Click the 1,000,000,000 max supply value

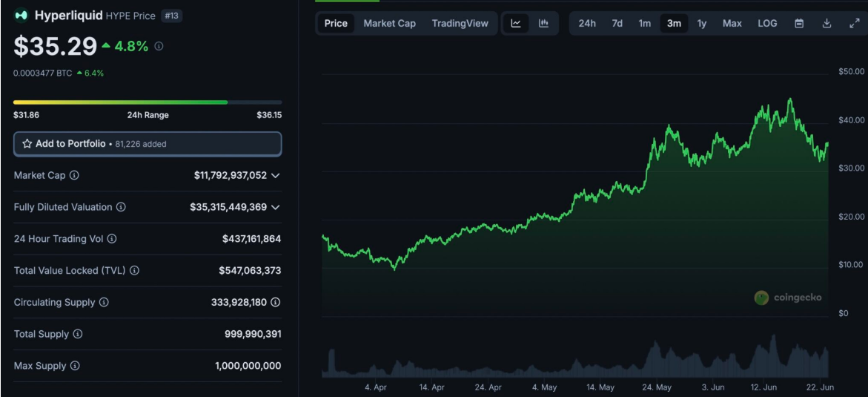(x=248, y=366)
